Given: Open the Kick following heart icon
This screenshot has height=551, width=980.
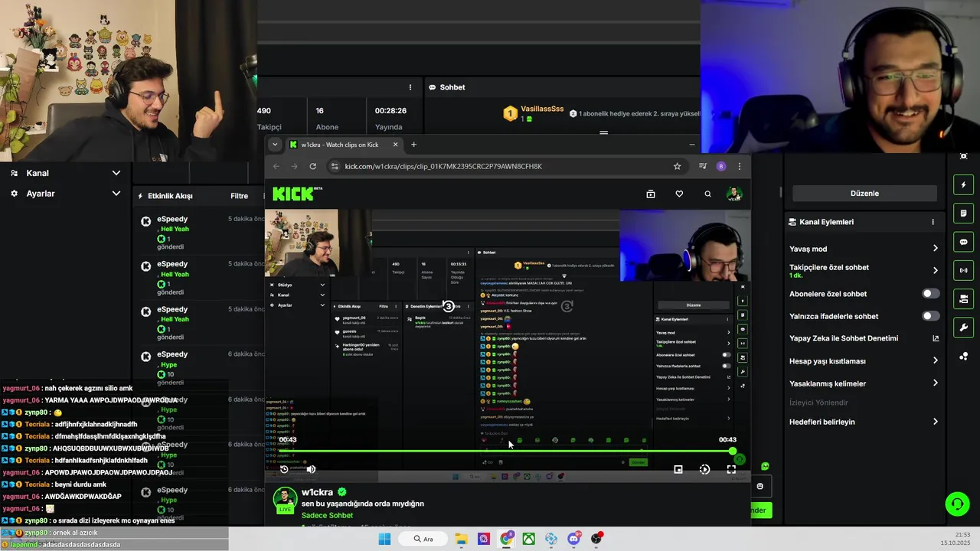Looking at the screenshot, I should pyautogui.click(x=679, y=194).
